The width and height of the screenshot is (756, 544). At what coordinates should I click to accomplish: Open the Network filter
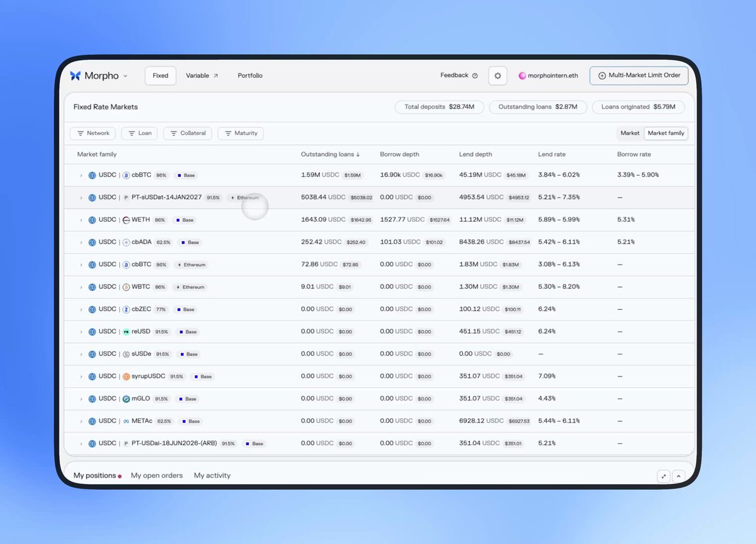(93, 133)
